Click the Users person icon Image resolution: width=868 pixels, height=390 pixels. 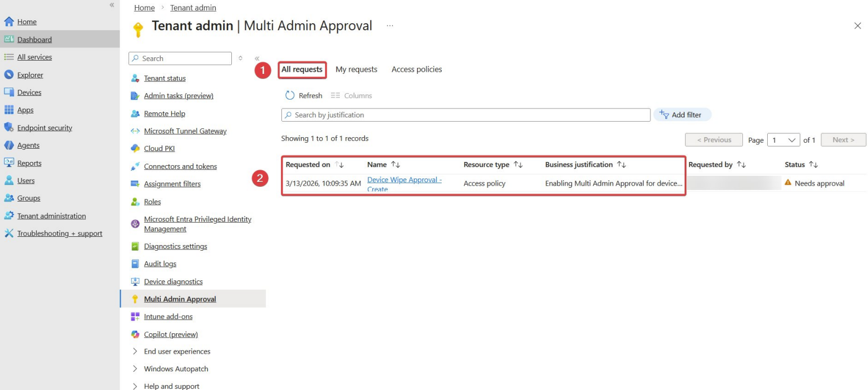9,180
